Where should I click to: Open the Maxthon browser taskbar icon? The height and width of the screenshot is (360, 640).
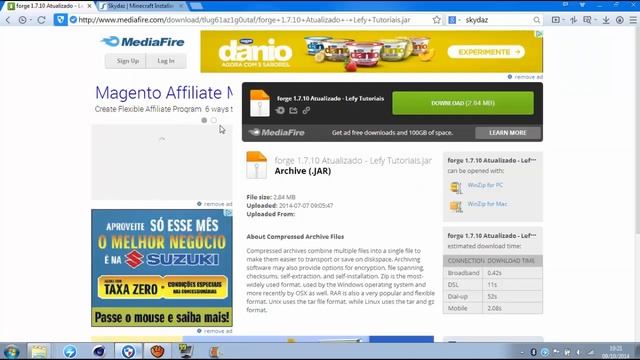[128, 351]
